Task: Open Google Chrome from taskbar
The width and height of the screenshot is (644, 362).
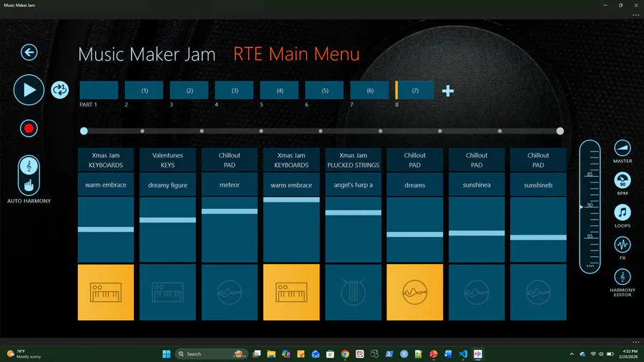Action: [x=345, y=354]
